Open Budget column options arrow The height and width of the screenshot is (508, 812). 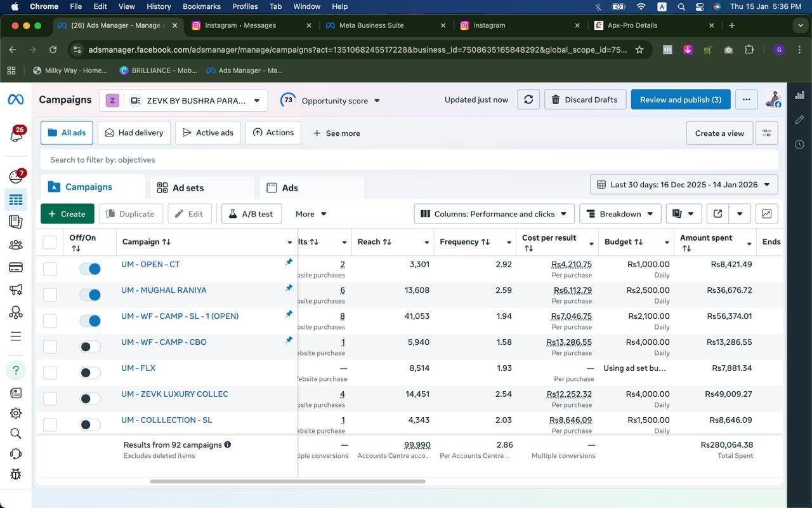(x=667, y=243)
